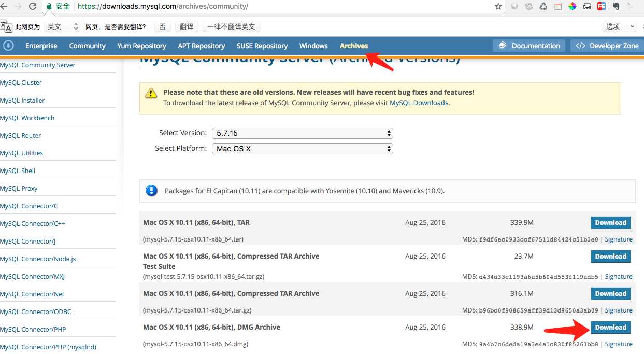Open MySQL Shell sidebar link

click(18, 171)
